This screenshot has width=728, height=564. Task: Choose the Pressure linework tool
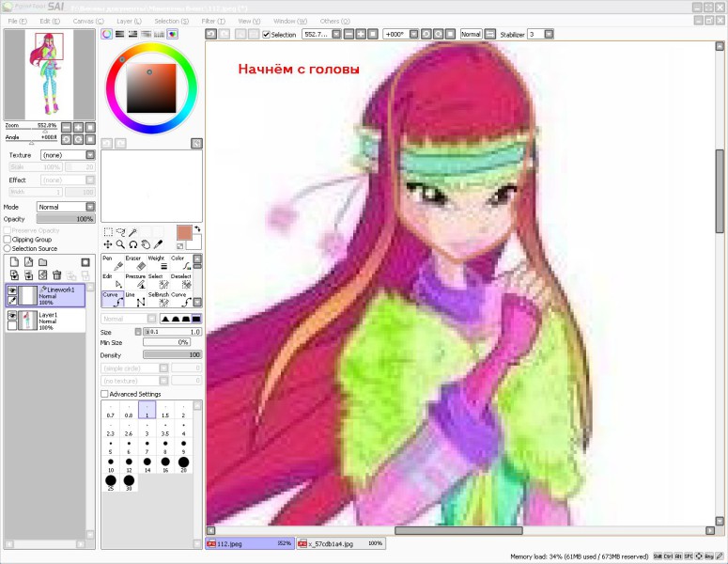[x=135, y=281]
